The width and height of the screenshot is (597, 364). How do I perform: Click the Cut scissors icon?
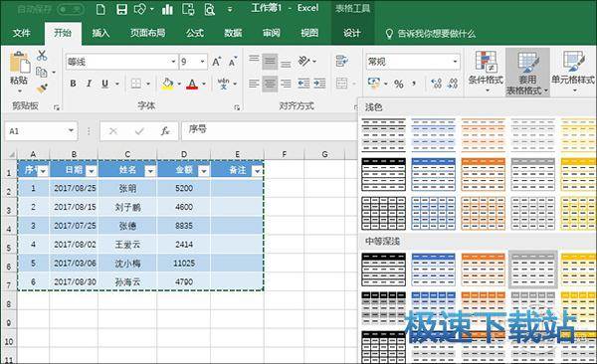pyautogui.click(x=42, y=56)
